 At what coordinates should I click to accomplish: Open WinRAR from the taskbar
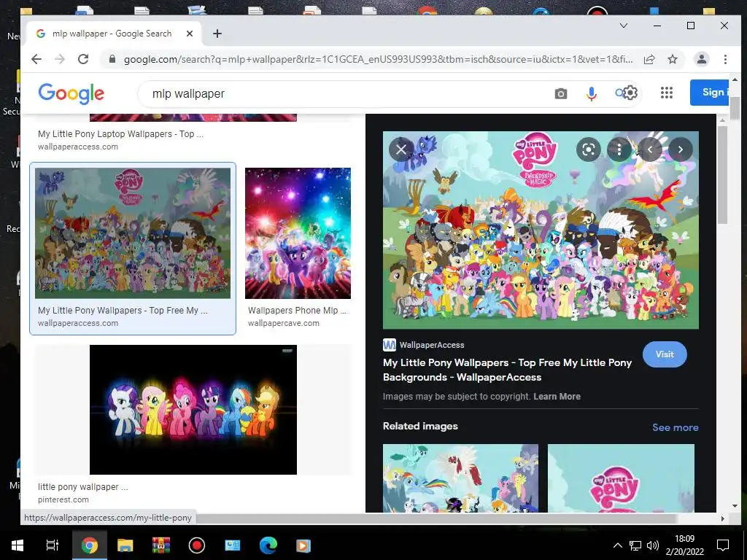click(161, 545)
